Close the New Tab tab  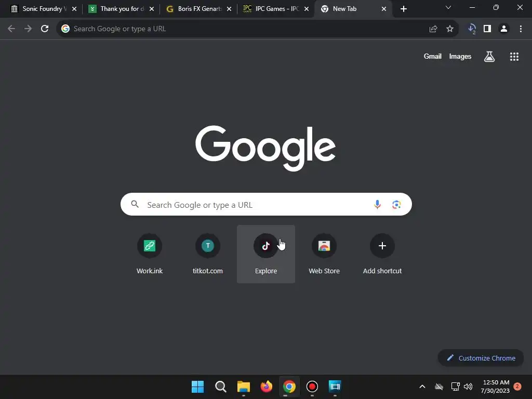point(384,9)
